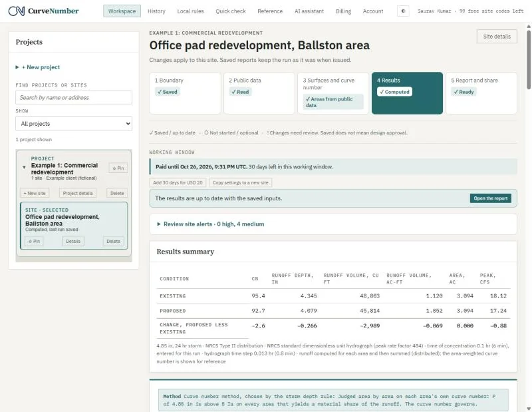The image size is (532, 412).
Task: Expand Review site alerts section
Action: [210, 224]
